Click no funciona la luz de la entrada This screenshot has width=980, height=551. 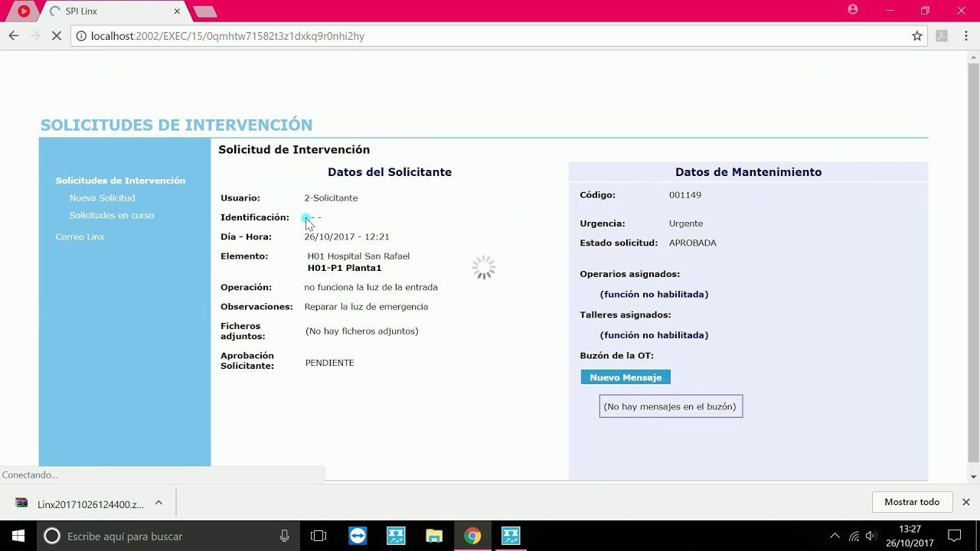click(371, 288)
